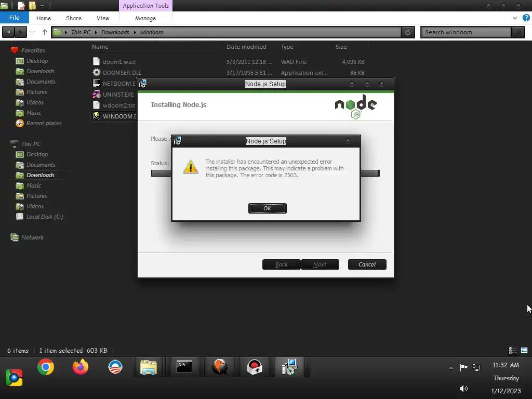Go up one folder level
The height and width of the screenshot is (399, 532).
[45, 32]
